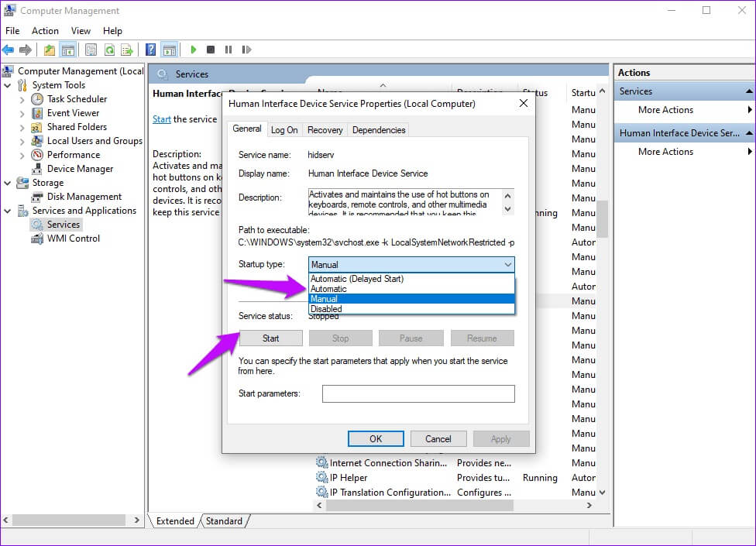Switch to the Recovery tab

pyautogui.click(x=325, y=130)
